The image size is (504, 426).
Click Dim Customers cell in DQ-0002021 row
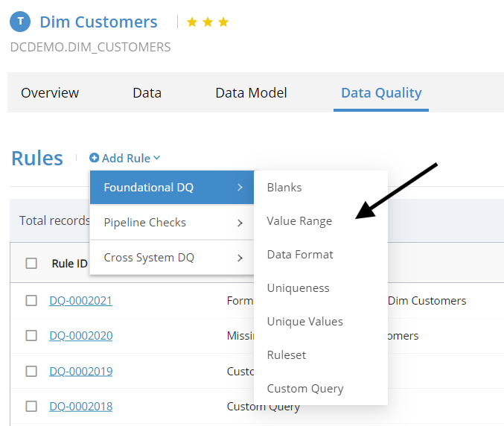427,301
